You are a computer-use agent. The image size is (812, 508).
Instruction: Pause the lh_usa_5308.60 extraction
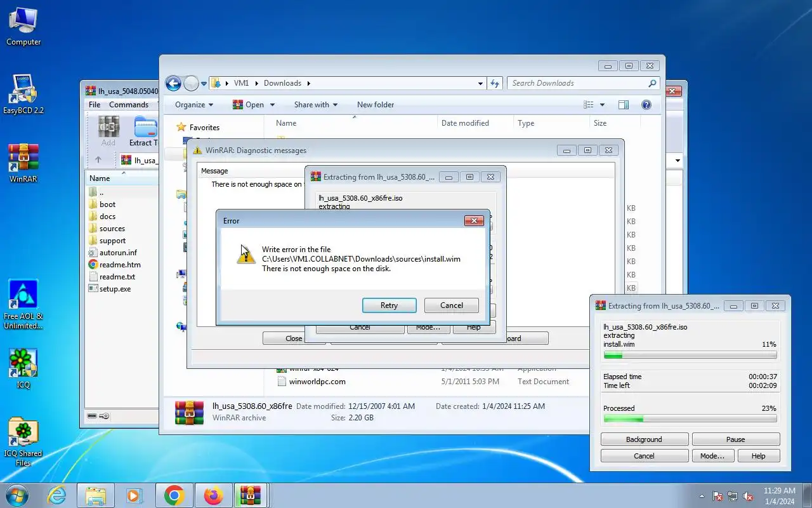736,439
